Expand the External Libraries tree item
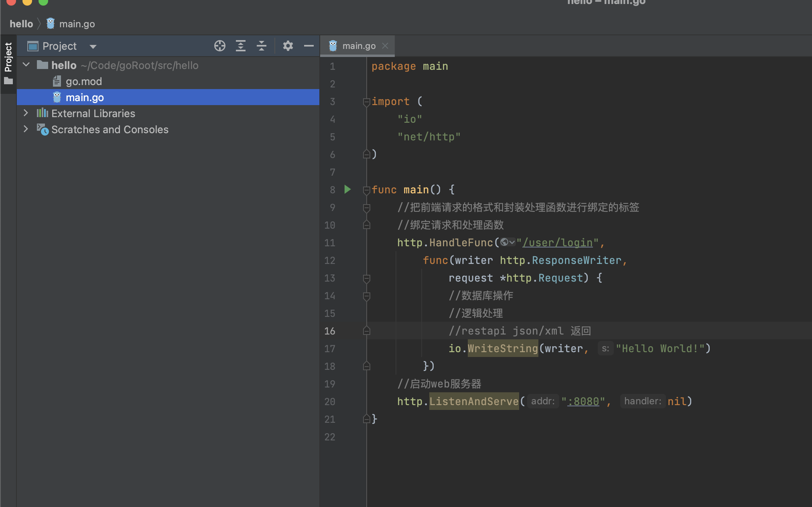812x507 pixels. pos(26,114)
